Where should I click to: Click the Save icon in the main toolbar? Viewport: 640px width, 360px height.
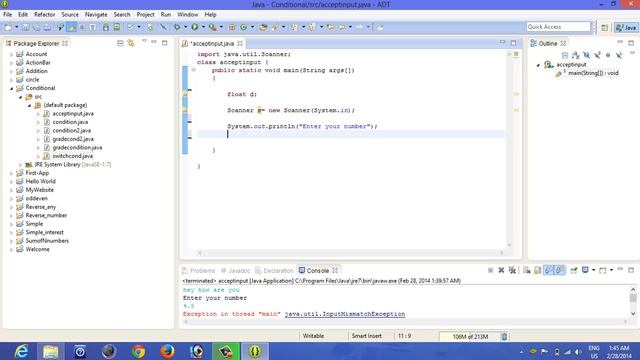pyautogui.click(x=25, y=27)
